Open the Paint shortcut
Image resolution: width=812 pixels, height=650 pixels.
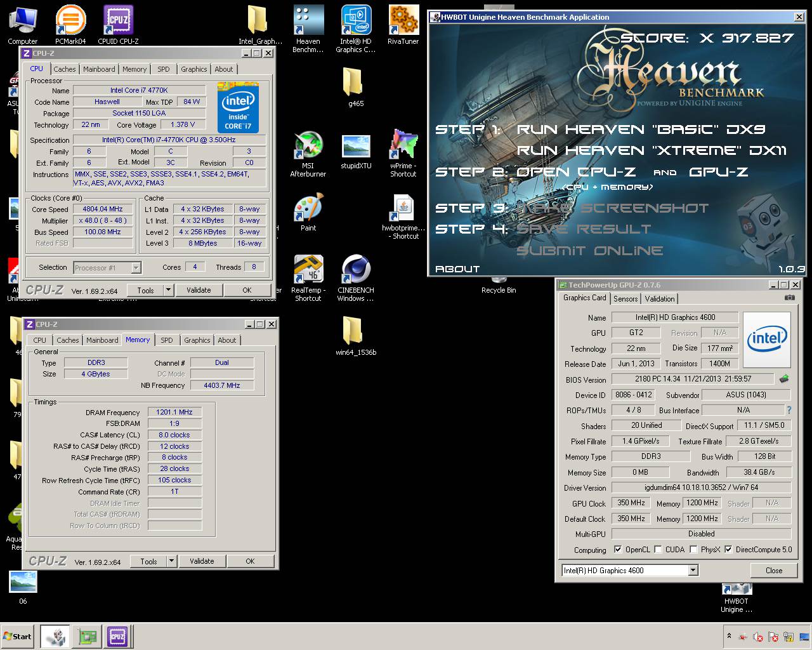tap(308, 213)
